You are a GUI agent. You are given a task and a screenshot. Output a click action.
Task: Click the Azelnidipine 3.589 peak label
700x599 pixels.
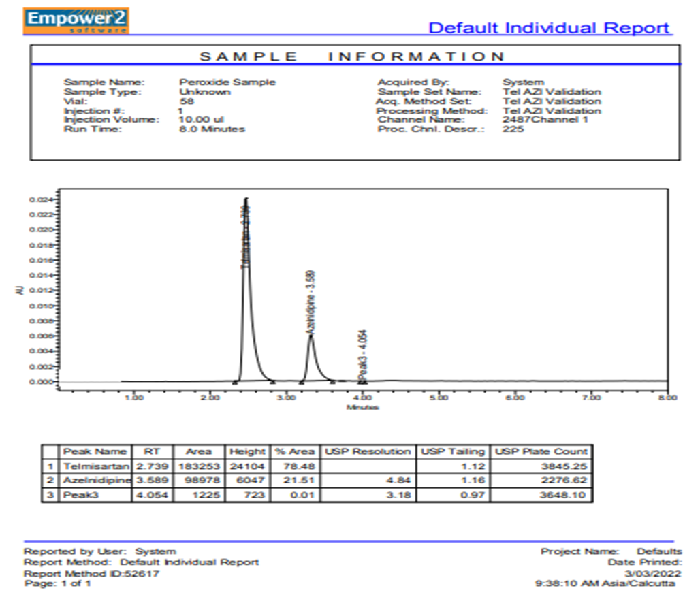311,302
